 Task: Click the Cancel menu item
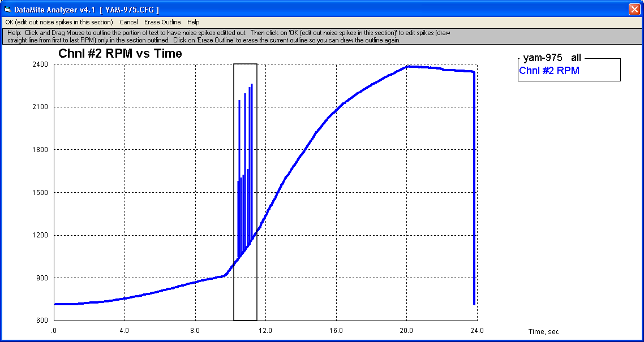pos(128,22)
